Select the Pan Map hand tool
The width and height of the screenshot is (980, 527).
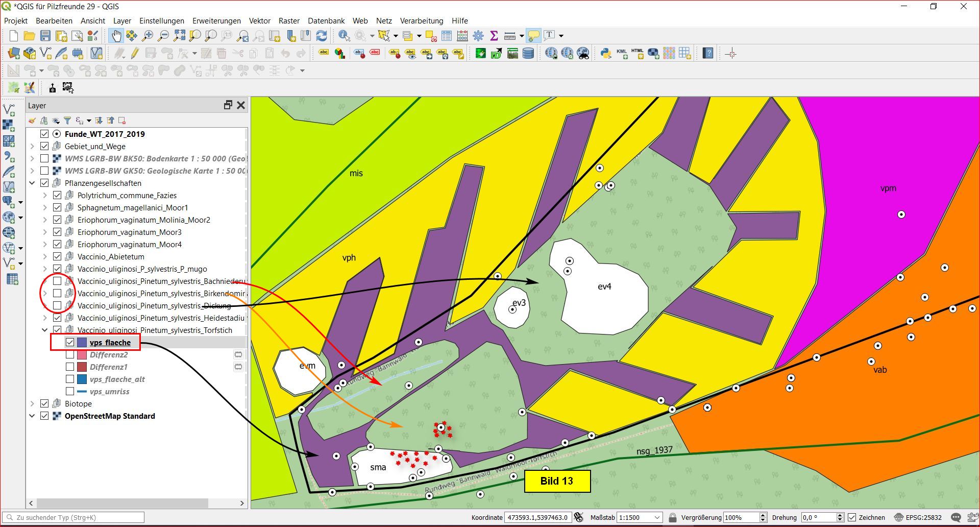click(116, 36)
